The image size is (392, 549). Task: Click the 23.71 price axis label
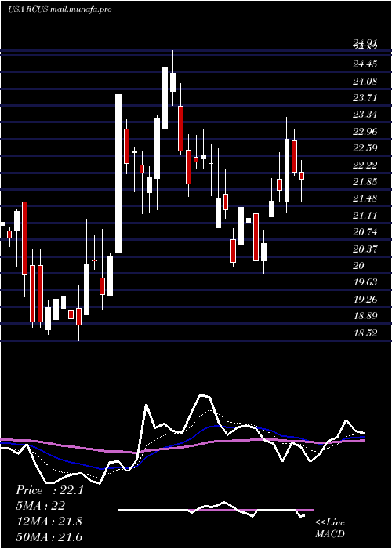pyautogui.click(x=365, y=98)
